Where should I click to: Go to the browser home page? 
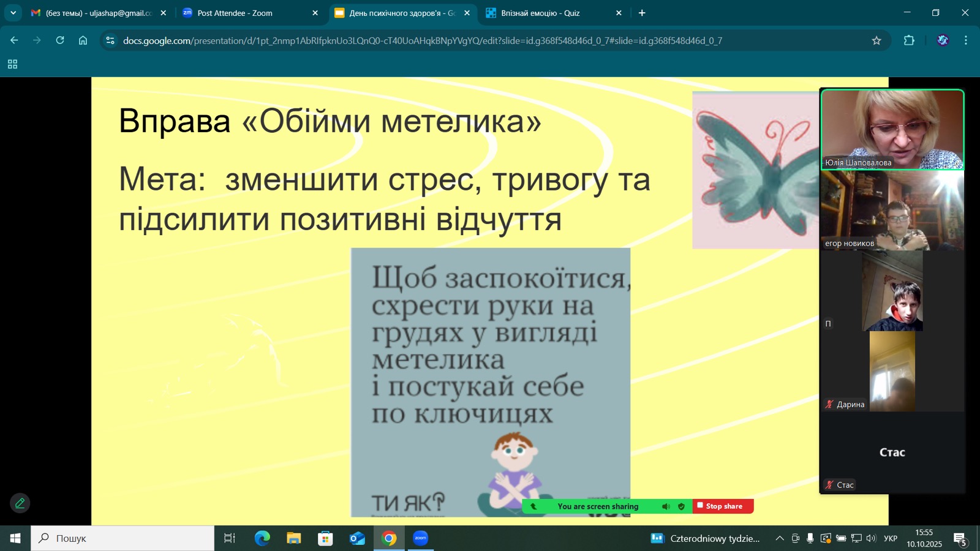tap(83, 40)
